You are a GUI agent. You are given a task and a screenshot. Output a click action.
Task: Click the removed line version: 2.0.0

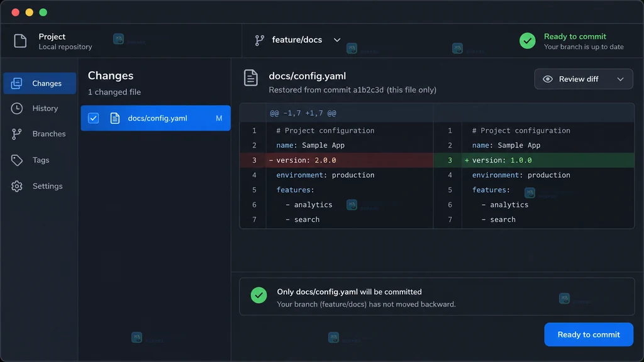coord(336,160)
